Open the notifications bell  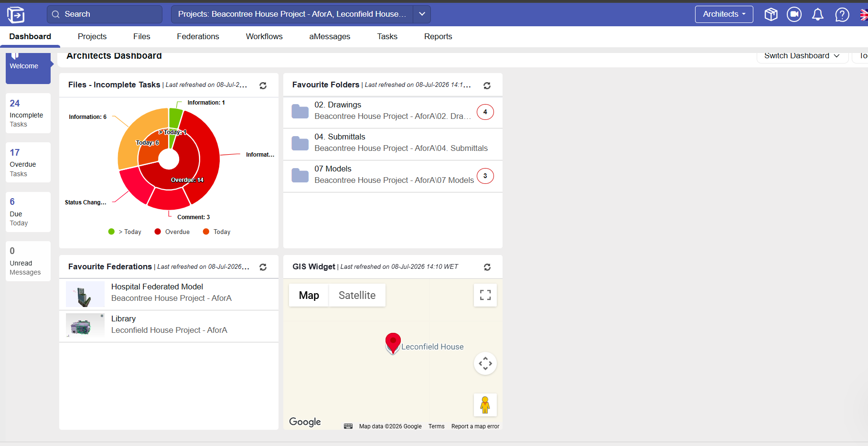(817, 15)
